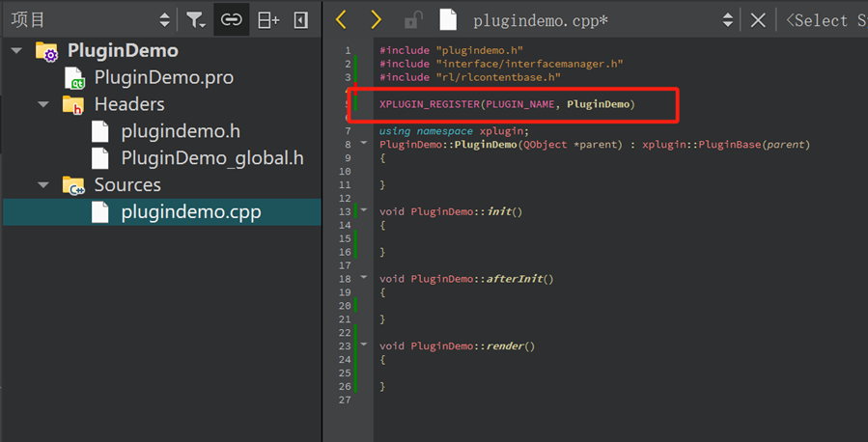The height and width of the screenshot is (442, 868).
Task: Click the filter tree icon
Action: pyautogui.click(x=195, y=19)
